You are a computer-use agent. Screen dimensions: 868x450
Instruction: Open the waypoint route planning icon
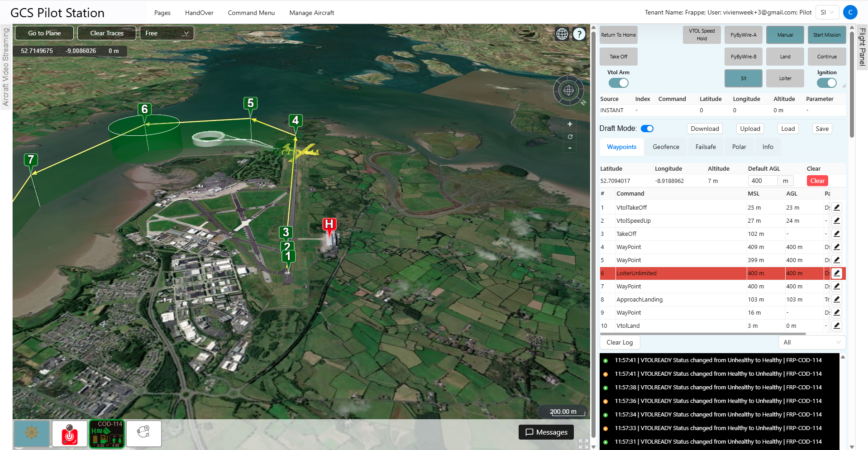143,434
